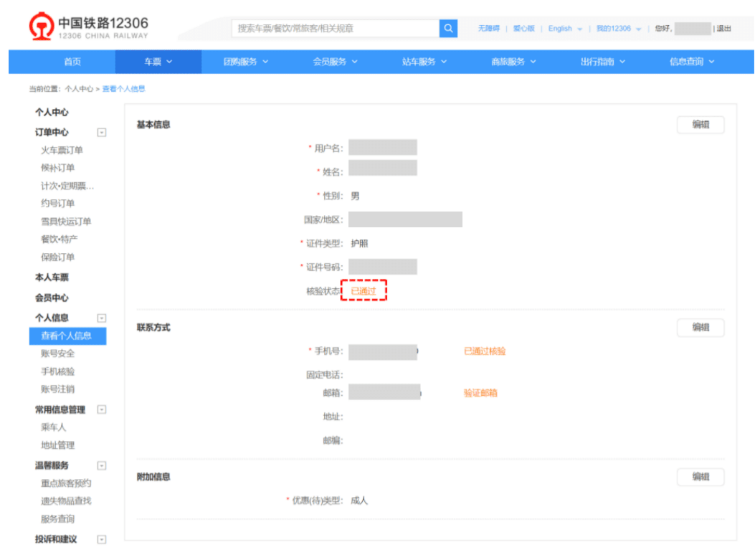Open the 会员服务 navigation menu
The height and width of the screenshot is (560, 755).
pyautogui.click(x=335, y=62)
